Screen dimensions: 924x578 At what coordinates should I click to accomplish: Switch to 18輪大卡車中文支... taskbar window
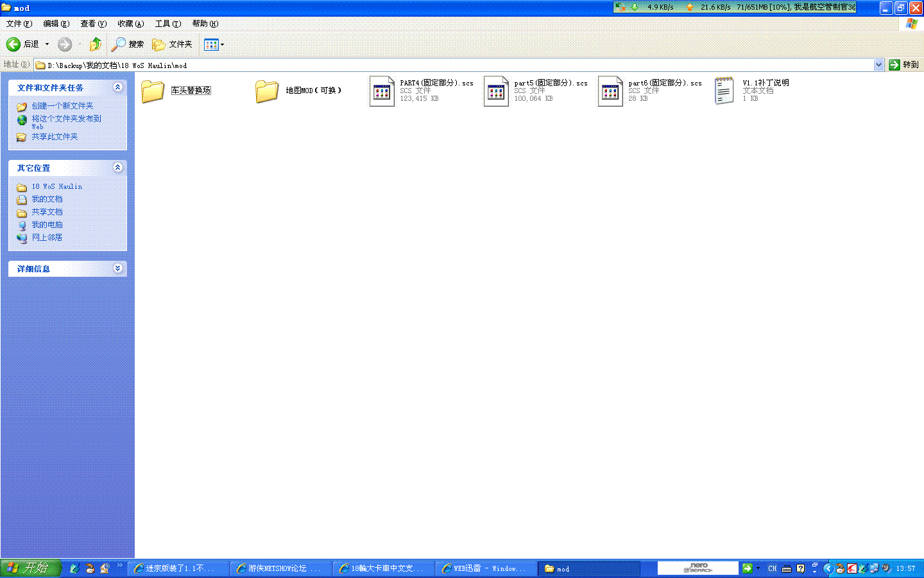pos(384,568)
